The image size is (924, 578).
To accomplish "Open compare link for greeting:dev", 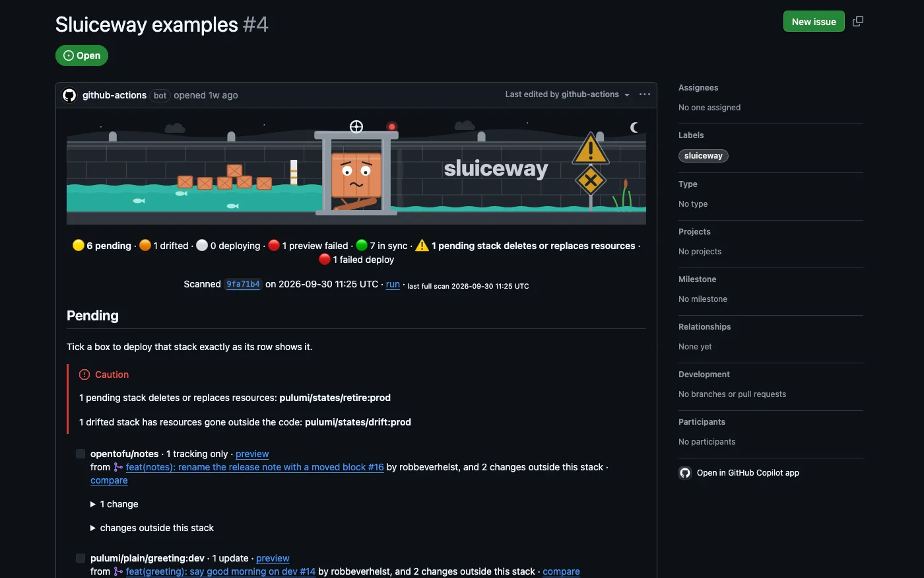I will [561, 571].
